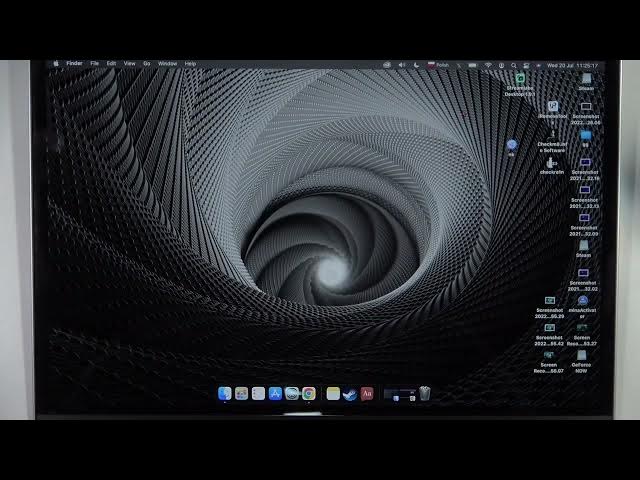Select the blue folder desktop icon
Image resolution: width=640 pixels, height=480 pixels.
tap(585, 138)
